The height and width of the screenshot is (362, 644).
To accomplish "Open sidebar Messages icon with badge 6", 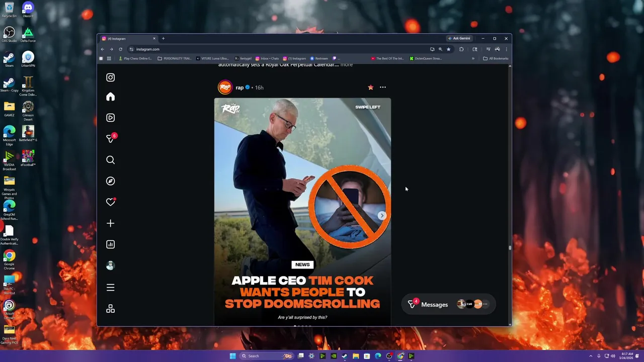I will click(111, 138).
